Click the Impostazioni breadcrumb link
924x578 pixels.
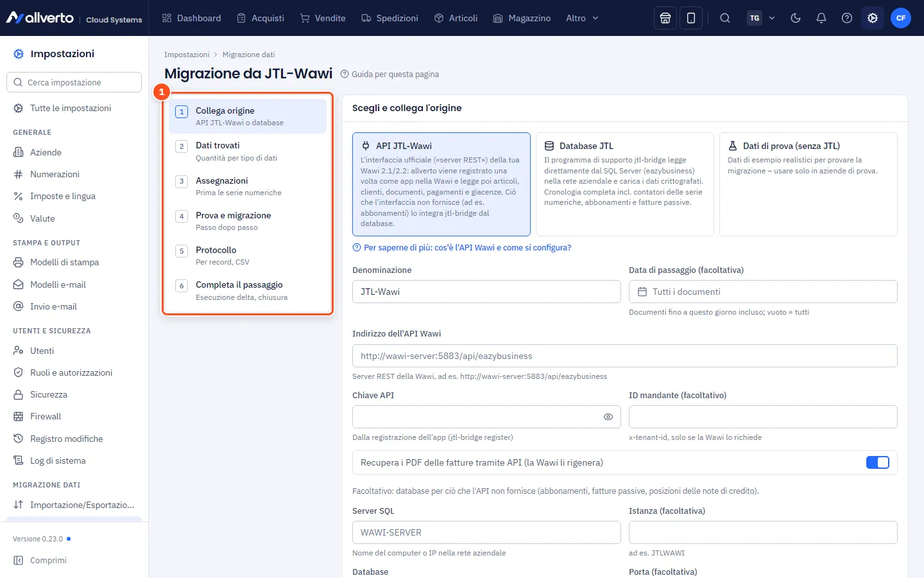pyautogui.click(x=187, y=55)
